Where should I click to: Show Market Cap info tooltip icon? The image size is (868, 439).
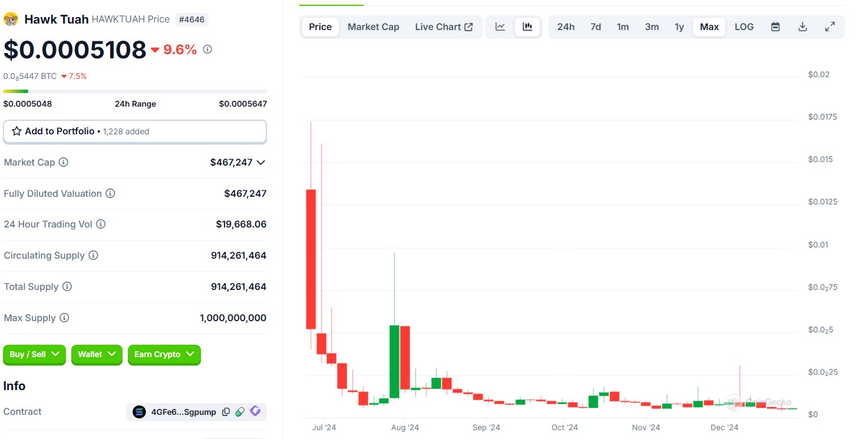(x=63, y=162)
